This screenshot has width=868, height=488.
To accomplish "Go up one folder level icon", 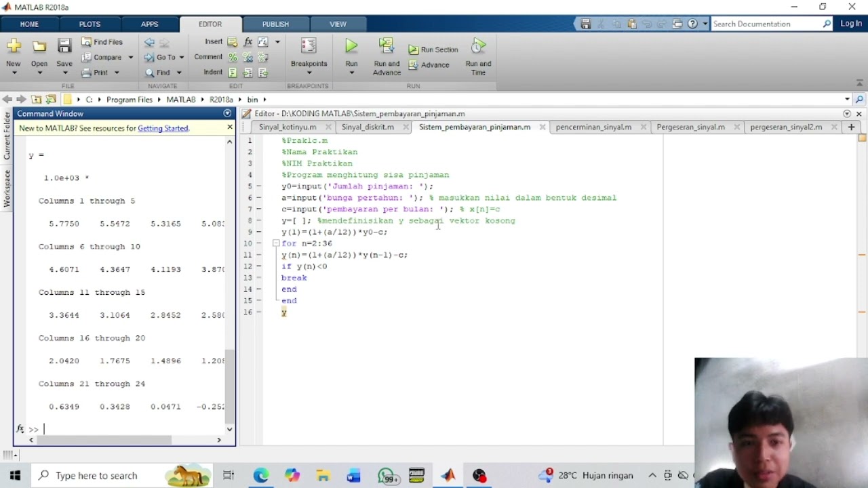I will (x=37, y=99).
